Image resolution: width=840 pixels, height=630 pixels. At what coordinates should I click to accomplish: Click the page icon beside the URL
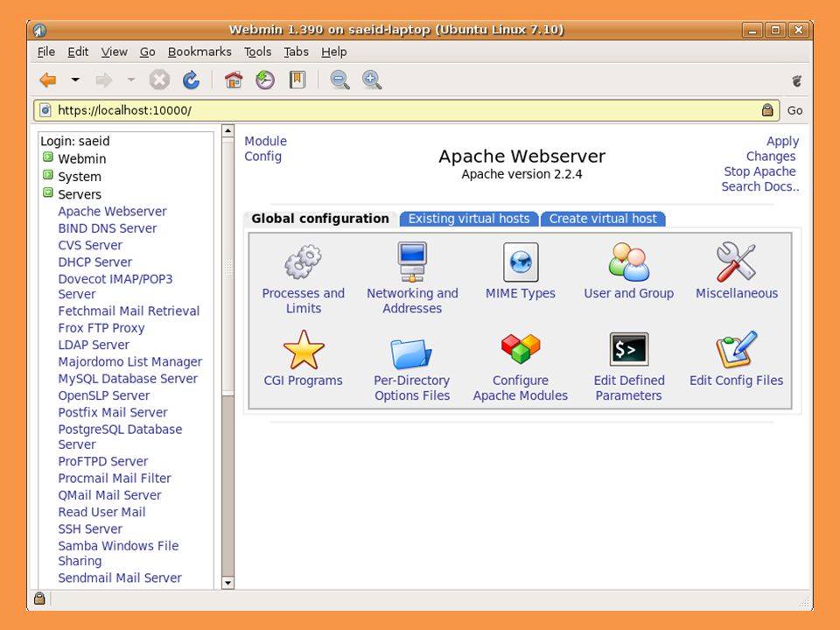[x=46, y=110]
